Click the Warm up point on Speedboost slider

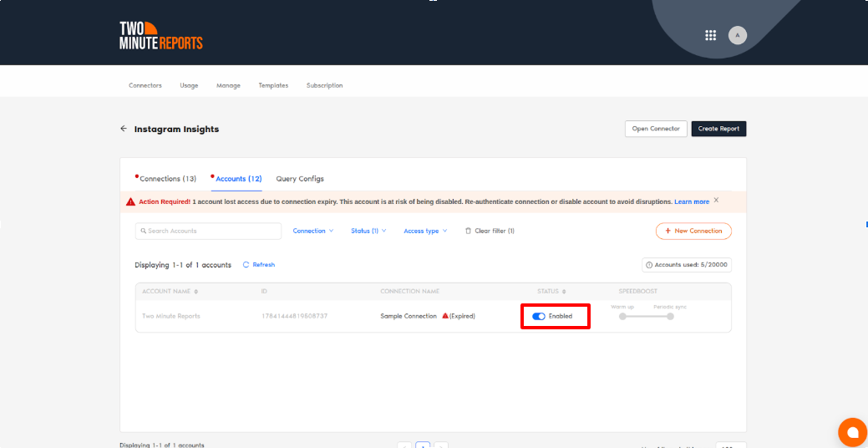[x=622, y=317]
